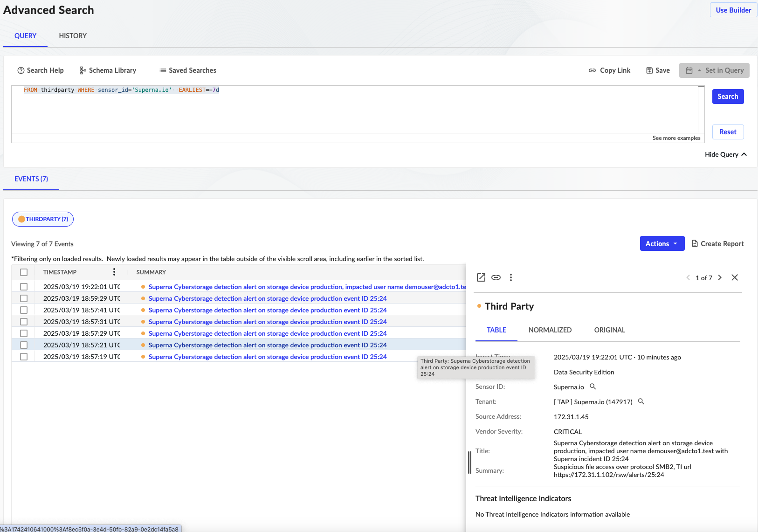
Task: Copy event link icon in detail panel
Action: click(x=496, y=277)
